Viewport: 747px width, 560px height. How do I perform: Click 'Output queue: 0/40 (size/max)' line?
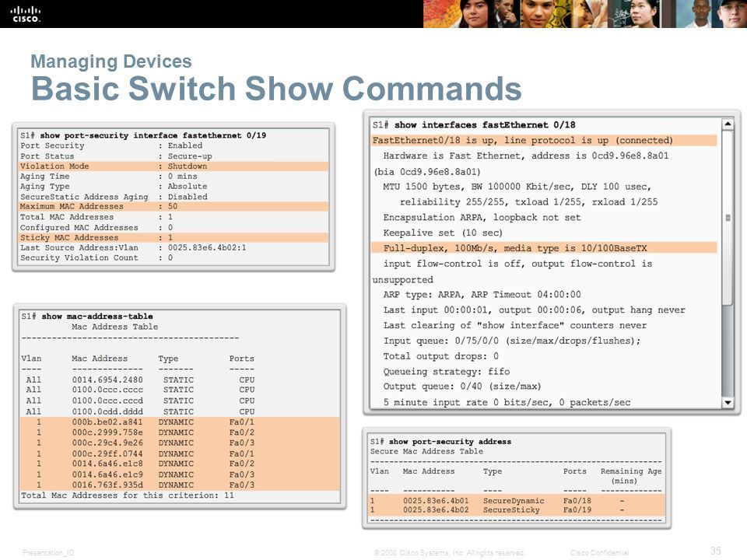(462, 387)
